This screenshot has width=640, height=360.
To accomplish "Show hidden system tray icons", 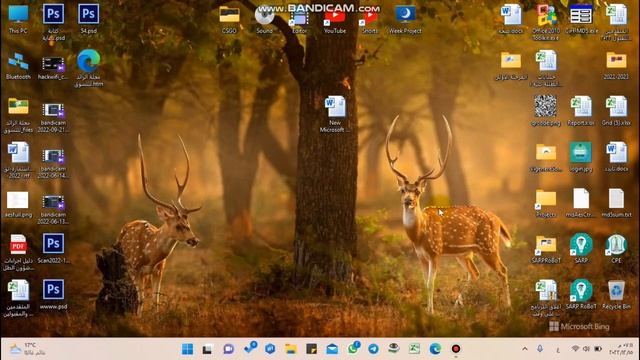I will click(x=525, y=349).
